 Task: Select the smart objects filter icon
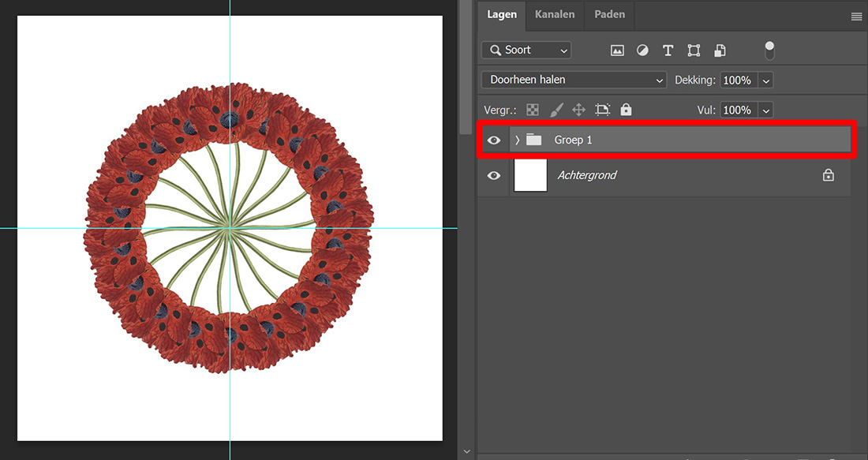tap(720, 50)
